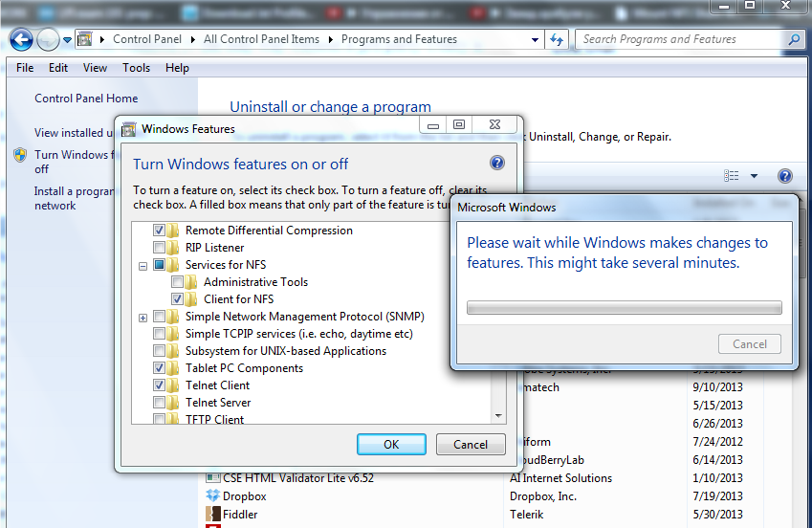812x528 pixels.
Task: Click the Windows Features title bar icon
Action: (x=129, y=129)
